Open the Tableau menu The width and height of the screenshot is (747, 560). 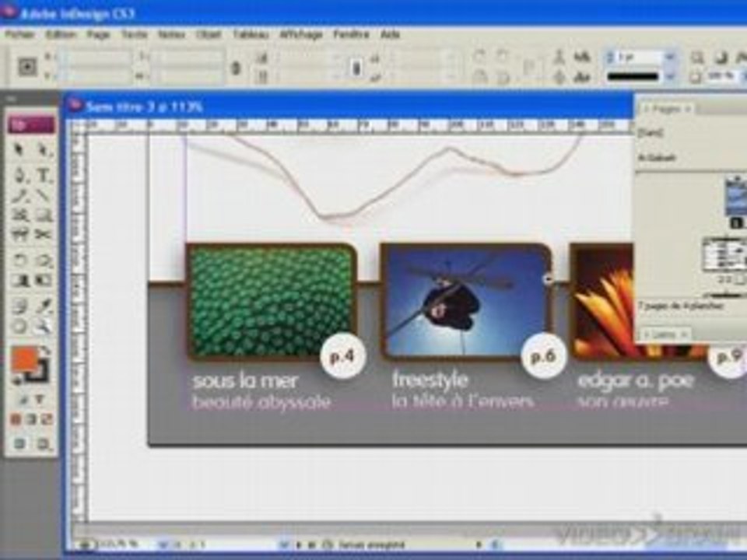[x=251, y=34]
